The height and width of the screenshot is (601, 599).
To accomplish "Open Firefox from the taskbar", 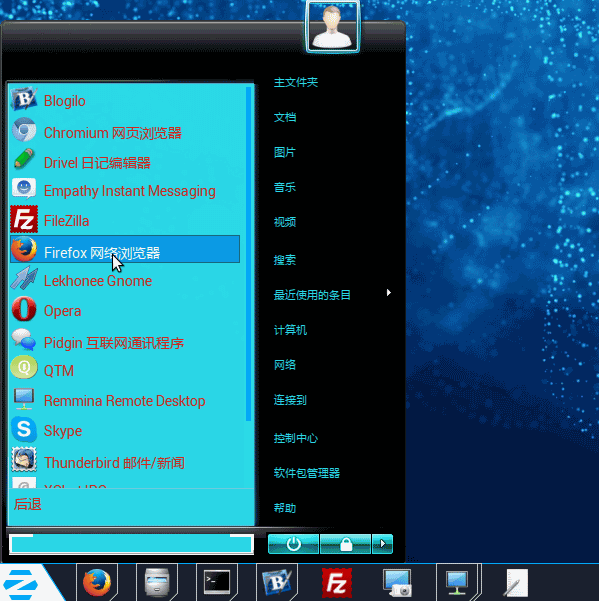I will (97, 583).
